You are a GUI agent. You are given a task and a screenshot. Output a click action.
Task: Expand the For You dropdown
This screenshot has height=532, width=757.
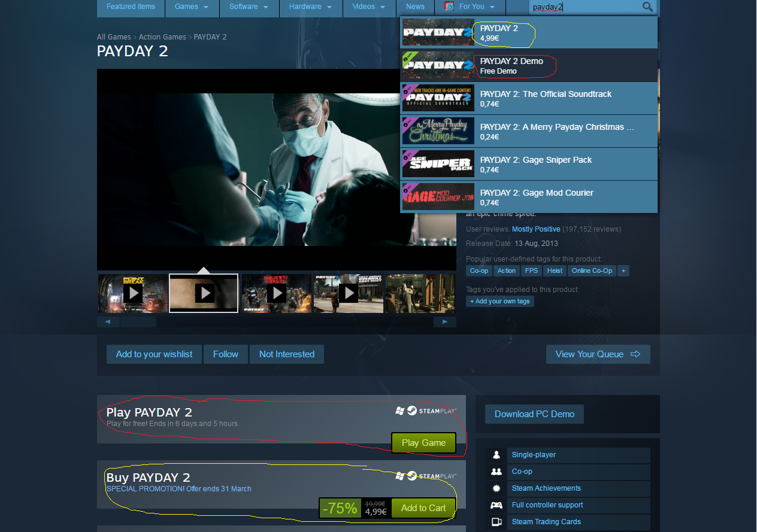[x=492, y=7]
